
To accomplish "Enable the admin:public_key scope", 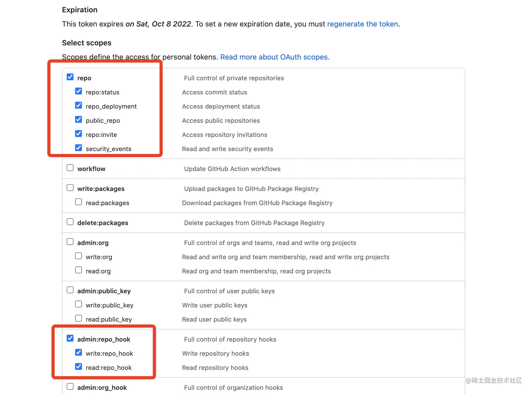I will click(70, 290).
